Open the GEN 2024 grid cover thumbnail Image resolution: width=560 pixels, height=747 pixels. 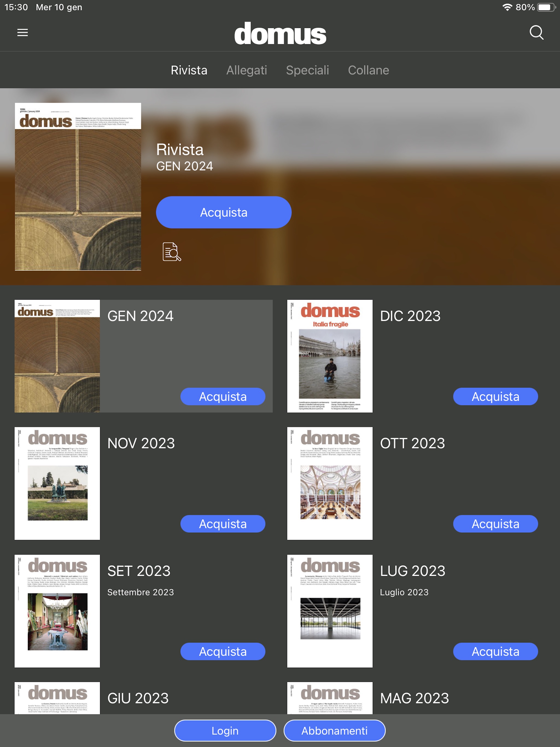coord(57,356)
